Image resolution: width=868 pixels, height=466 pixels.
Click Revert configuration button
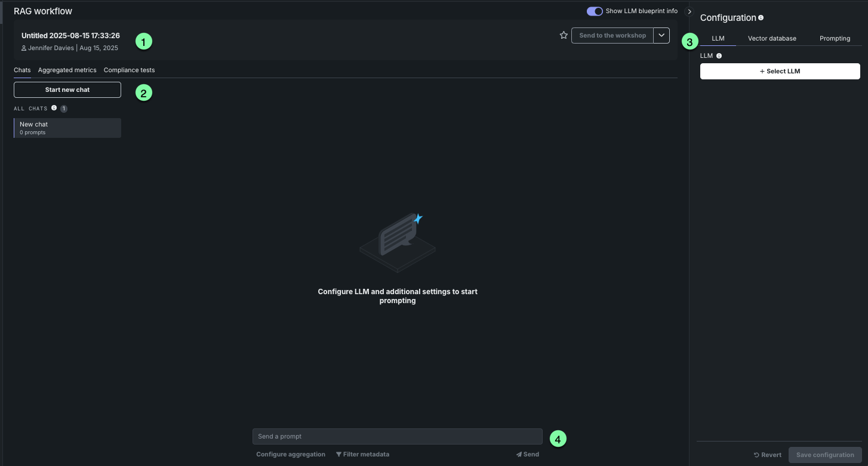[x=768, y=455]
